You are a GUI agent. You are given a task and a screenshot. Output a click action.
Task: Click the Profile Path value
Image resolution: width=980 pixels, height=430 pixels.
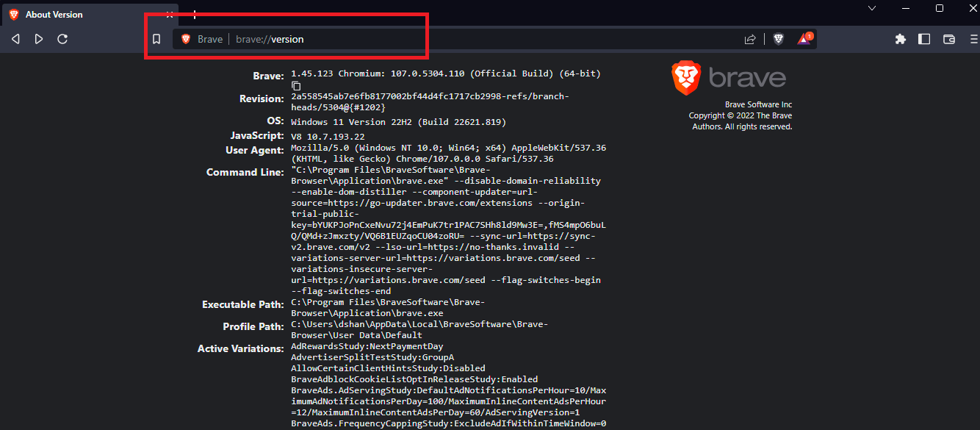pos(419,330)
